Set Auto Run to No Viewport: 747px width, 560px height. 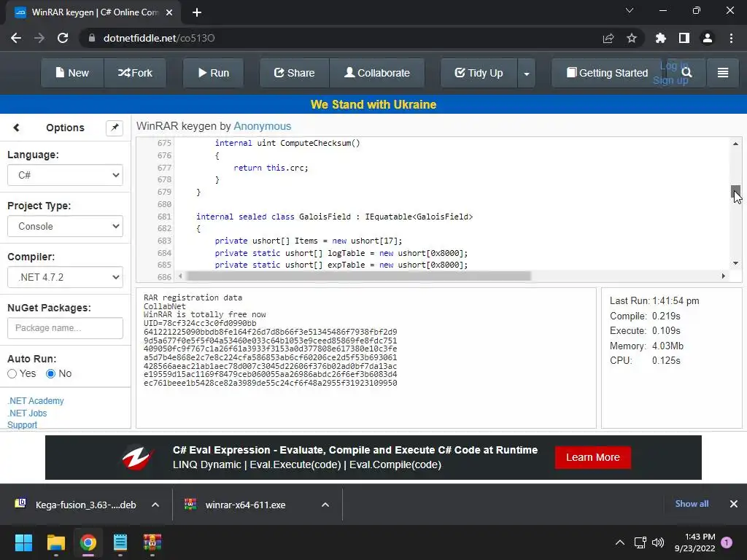coord(50,374)
